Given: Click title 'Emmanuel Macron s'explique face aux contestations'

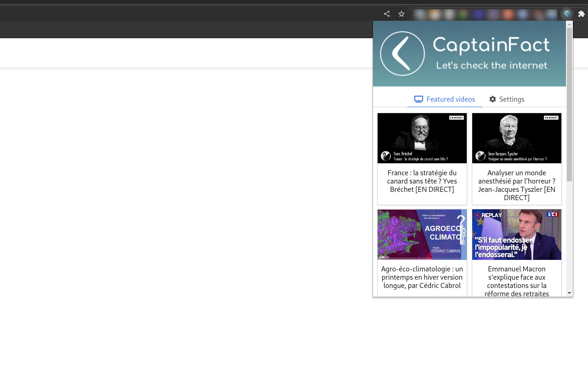Looking at the screenshot, I should point(517,282).
